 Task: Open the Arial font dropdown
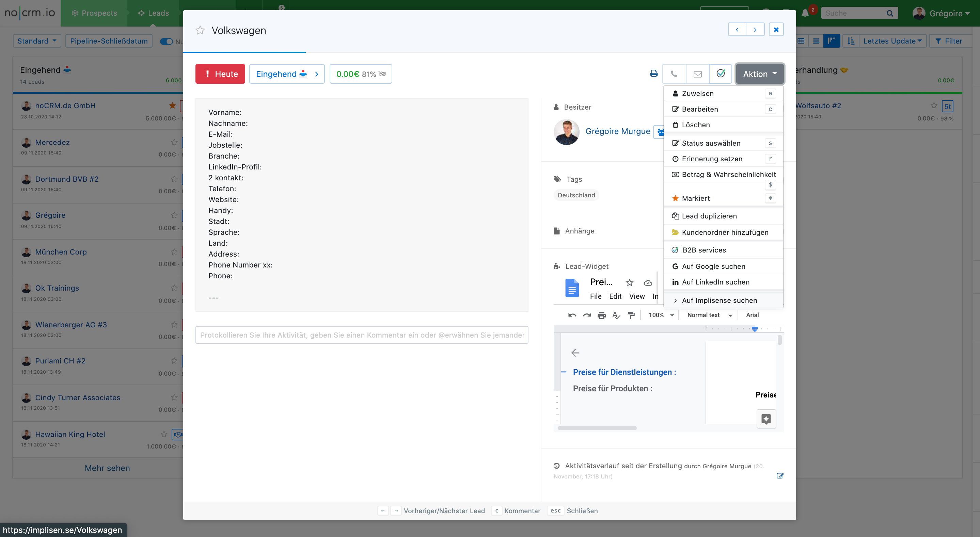[752, 315]
